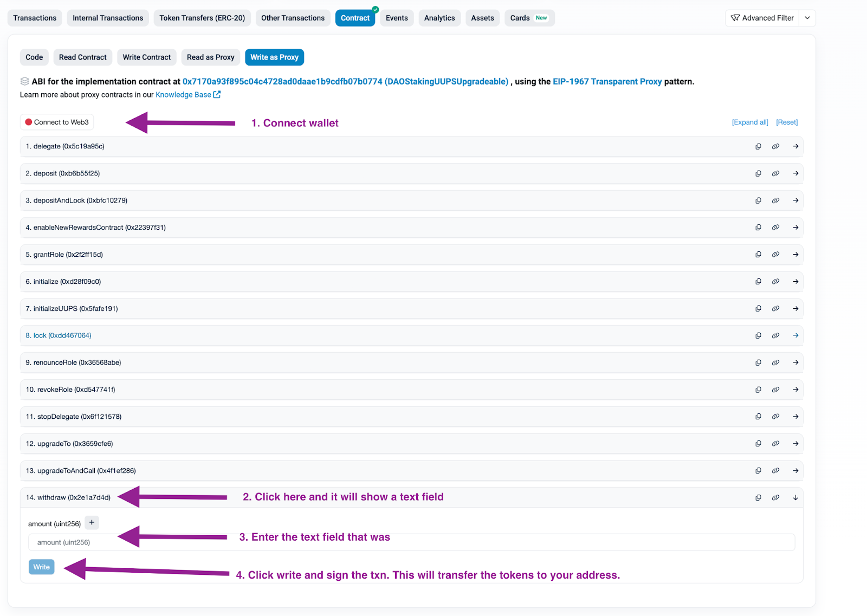The image size is (867, 616).
Task: Click the plus button beside amount
Action: [x=92, y=523]
